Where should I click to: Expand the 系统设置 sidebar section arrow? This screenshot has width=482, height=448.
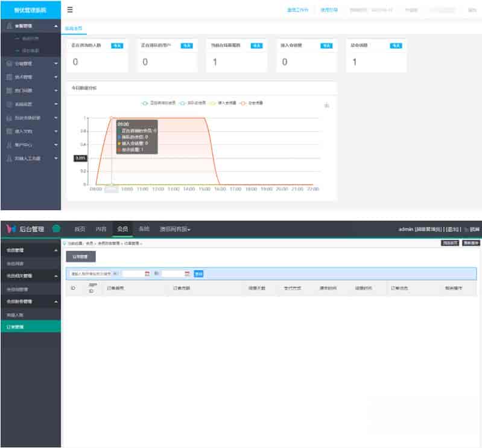(56, 104)
